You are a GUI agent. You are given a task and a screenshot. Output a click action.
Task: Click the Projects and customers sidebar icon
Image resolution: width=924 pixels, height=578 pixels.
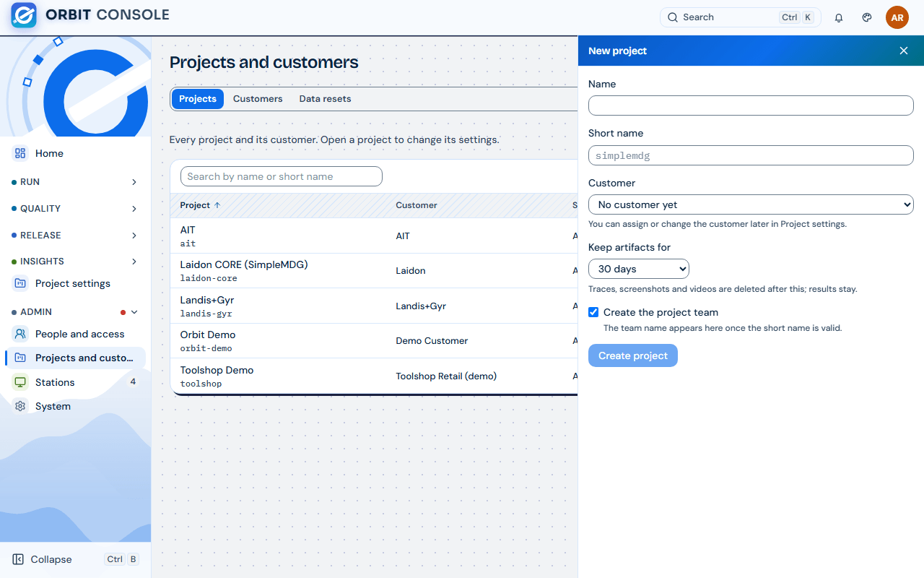(x=20, y=358)
